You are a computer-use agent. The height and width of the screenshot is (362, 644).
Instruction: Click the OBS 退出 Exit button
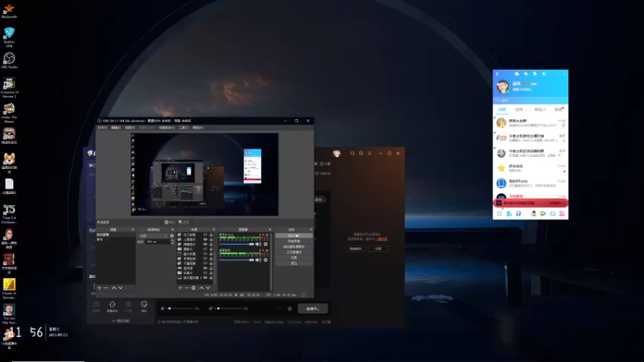click(294, 263)
